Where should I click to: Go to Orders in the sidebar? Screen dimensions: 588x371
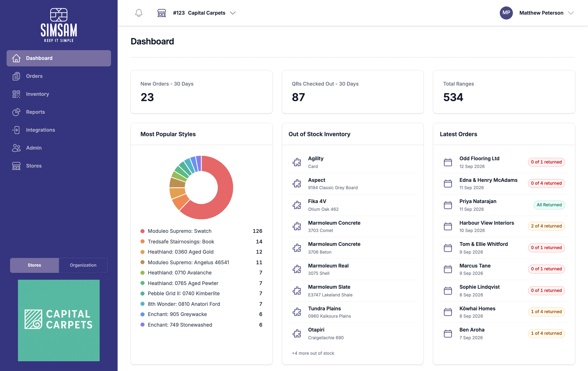coord(59,76)
